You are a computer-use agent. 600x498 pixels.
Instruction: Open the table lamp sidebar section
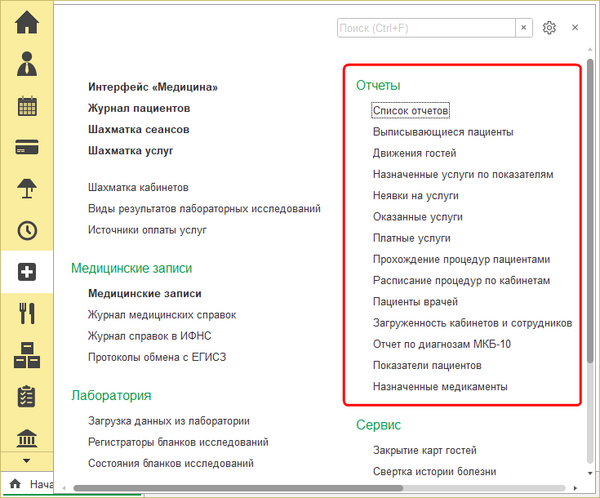[27, 188]
